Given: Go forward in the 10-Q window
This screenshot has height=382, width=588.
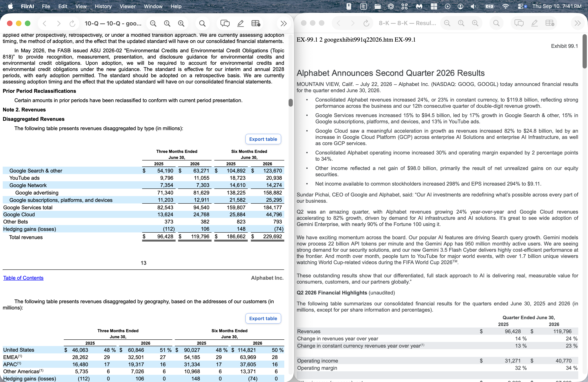Looking at the screenshot, I should point(59,24).
